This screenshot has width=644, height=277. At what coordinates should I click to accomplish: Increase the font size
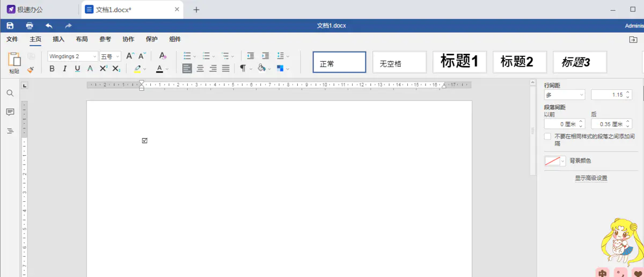130,56
